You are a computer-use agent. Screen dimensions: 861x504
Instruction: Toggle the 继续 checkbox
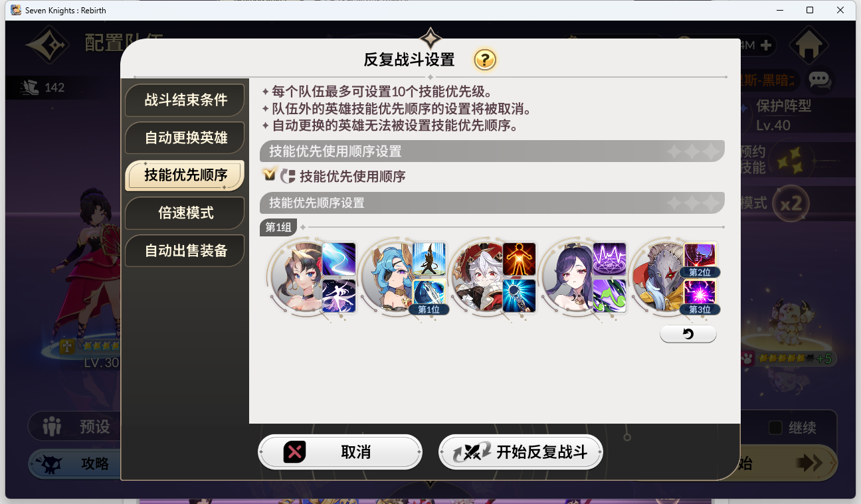pos(775,428)
